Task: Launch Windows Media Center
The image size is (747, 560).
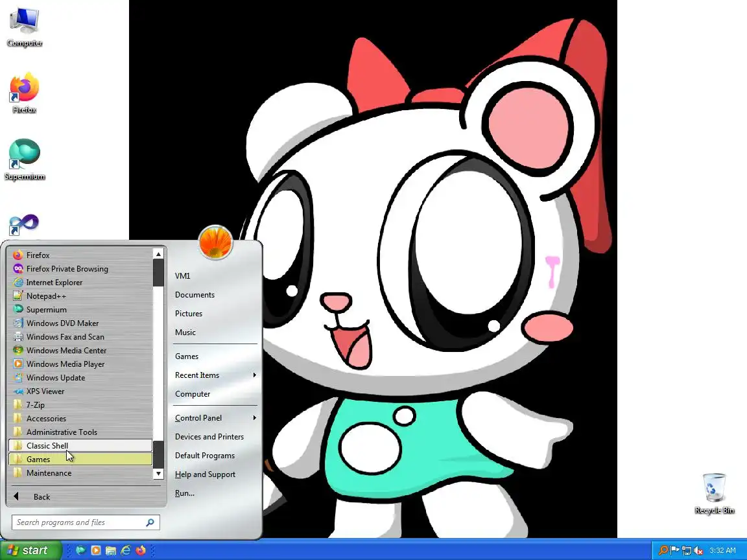Action: click(x=80, y=351)
